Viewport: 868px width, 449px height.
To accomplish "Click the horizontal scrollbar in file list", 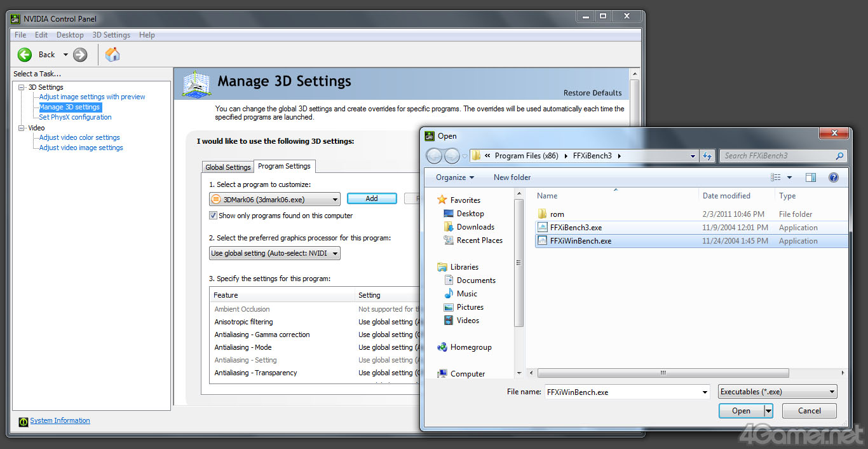I will click(x=662, y=373).
